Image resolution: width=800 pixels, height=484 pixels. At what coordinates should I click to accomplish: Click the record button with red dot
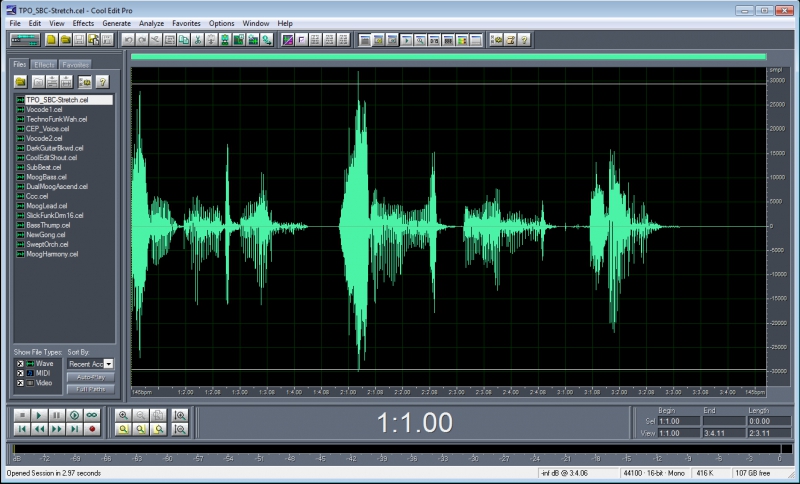92,429
